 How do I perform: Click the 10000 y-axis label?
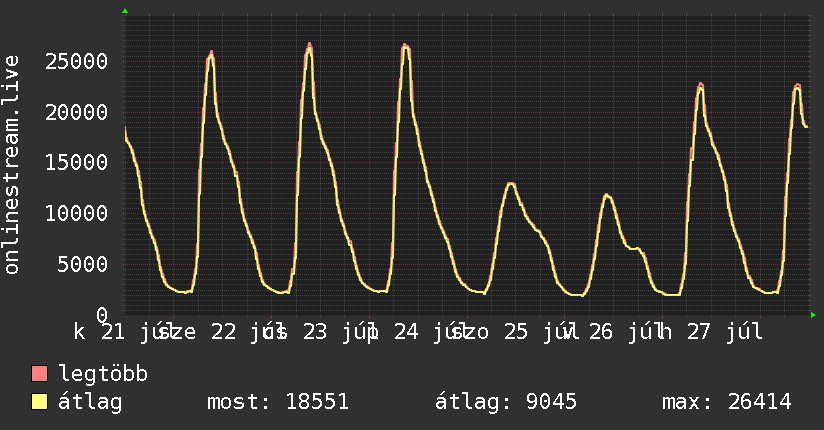point(76,213)
